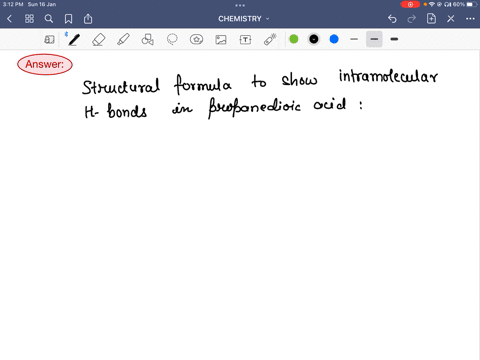The image size is (480, 360).
Task: Tap the red screen recording indicator
Action: tap(410, 4)
